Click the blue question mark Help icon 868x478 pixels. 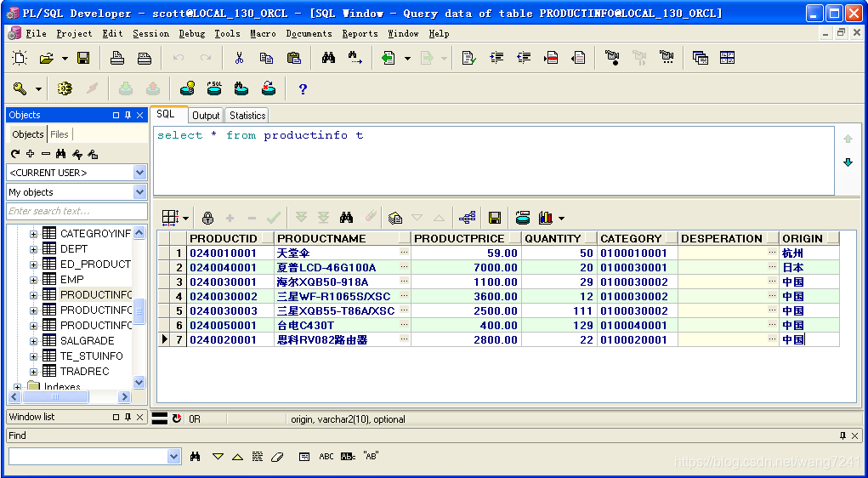[x=303, y=89]
